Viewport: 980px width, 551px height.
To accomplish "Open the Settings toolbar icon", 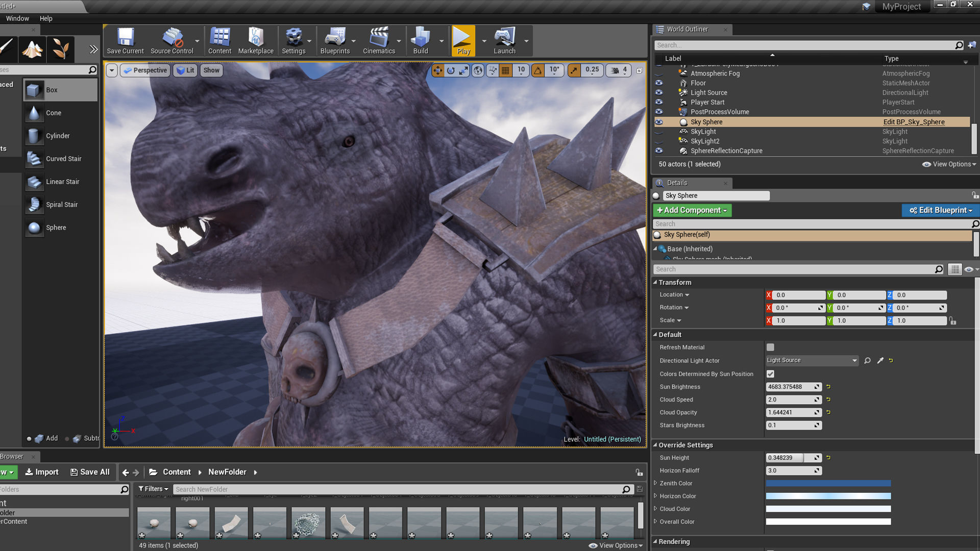I will [293, 41].
